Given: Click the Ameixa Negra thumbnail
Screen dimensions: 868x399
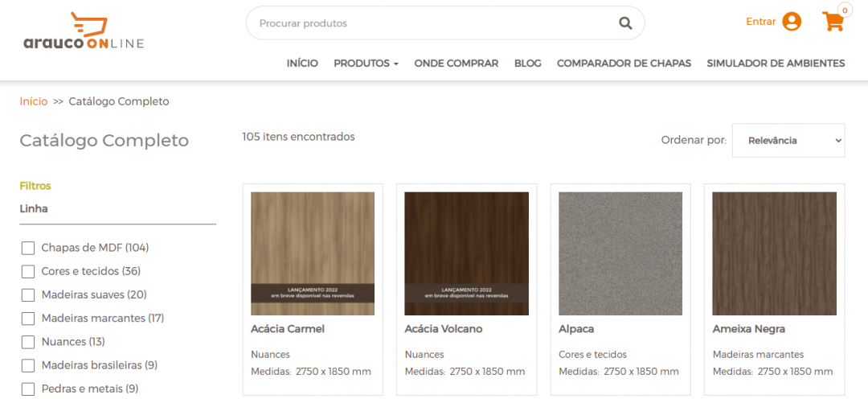Looking at the screenshot, I should pyautogui.click(x=775, y=253).
